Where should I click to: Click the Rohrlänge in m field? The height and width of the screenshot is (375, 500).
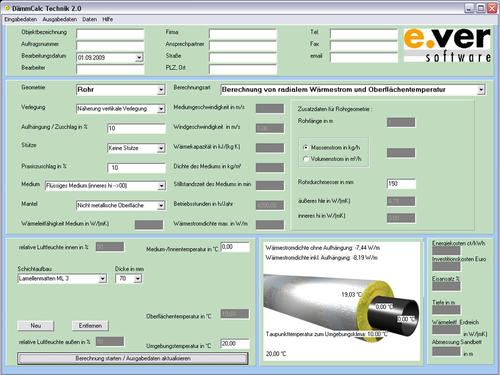[x=401, y=122]
